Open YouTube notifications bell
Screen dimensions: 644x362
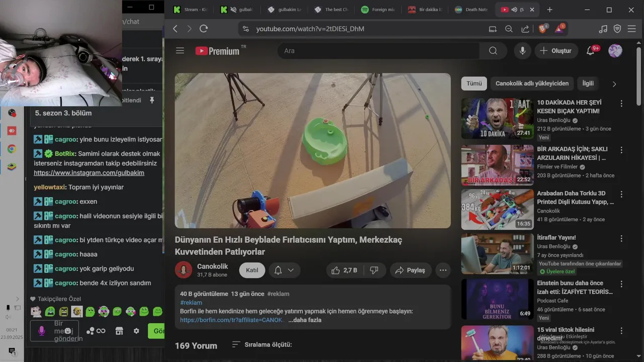[591, 51]
